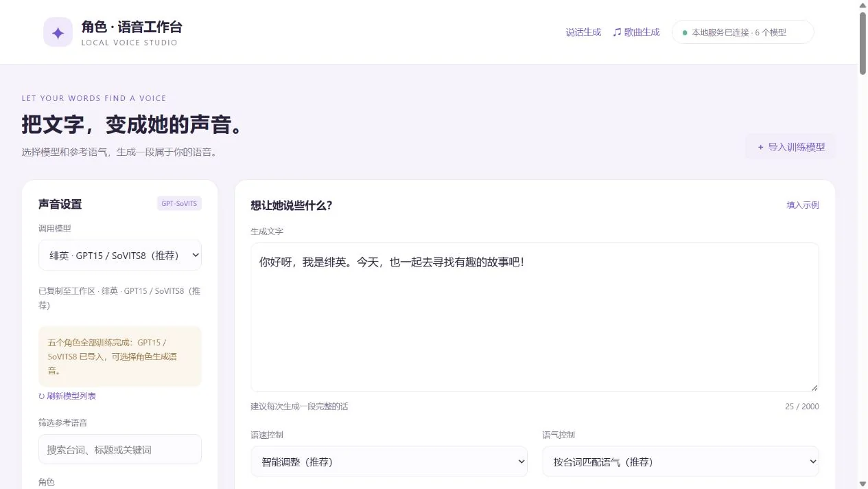This screenshot has height=489, width=868.
Task: Click the scrollbar up arrow
Action: tap(863, 5)
